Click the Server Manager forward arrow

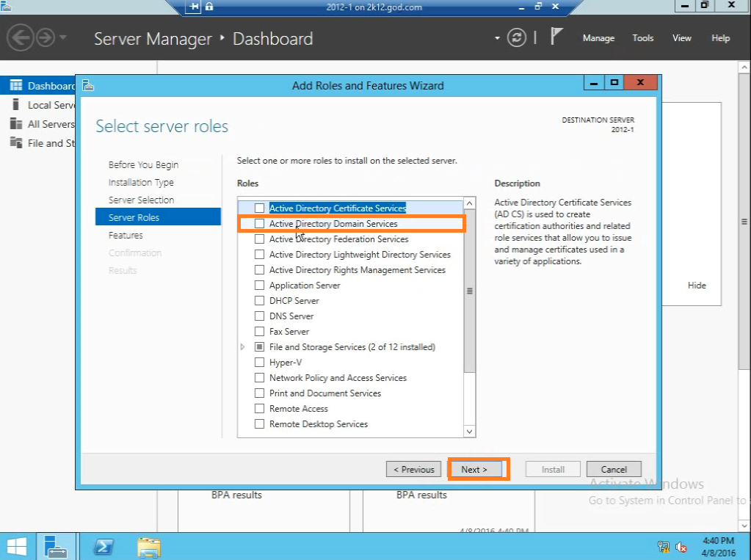[x=46, y=37]
